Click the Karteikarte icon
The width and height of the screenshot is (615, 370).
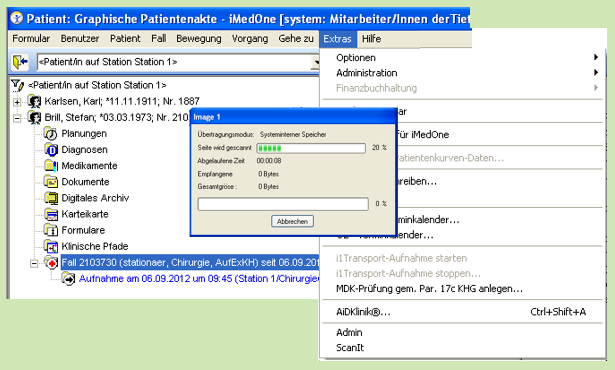coord(51,214)
